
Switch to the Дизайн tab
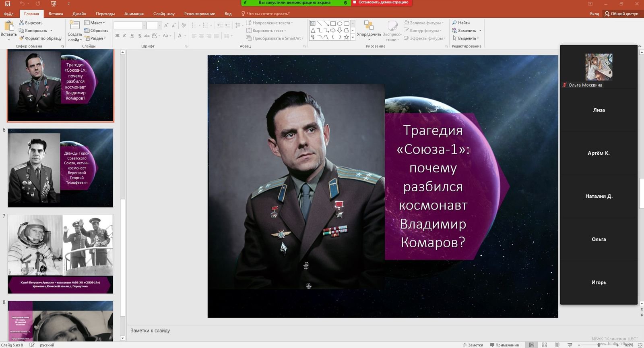pyautogui.click(x=79, y=14)
